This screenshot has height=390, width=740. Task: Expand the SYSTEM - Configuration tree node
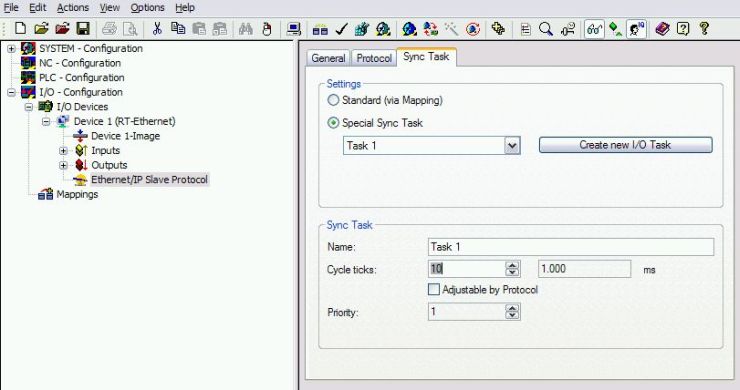[11, 49]
